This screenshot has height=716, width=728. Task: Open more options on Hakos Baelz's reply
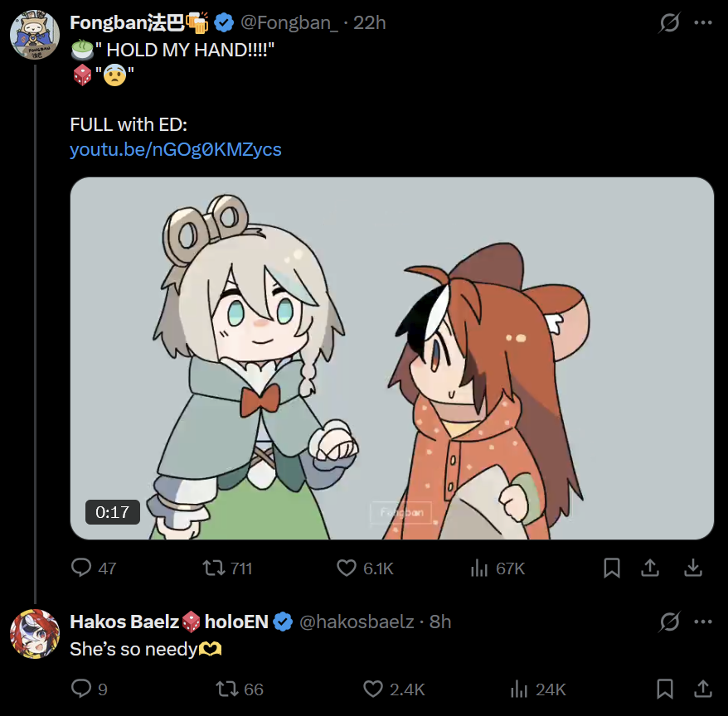point(702,622)
